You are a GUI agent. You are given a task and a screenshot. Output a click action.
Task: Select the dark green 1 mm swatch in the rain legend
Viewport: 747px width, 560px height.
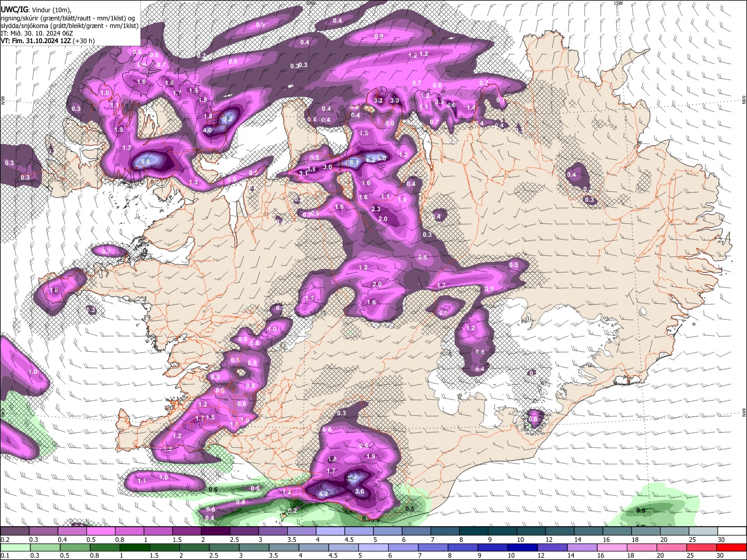134,548
